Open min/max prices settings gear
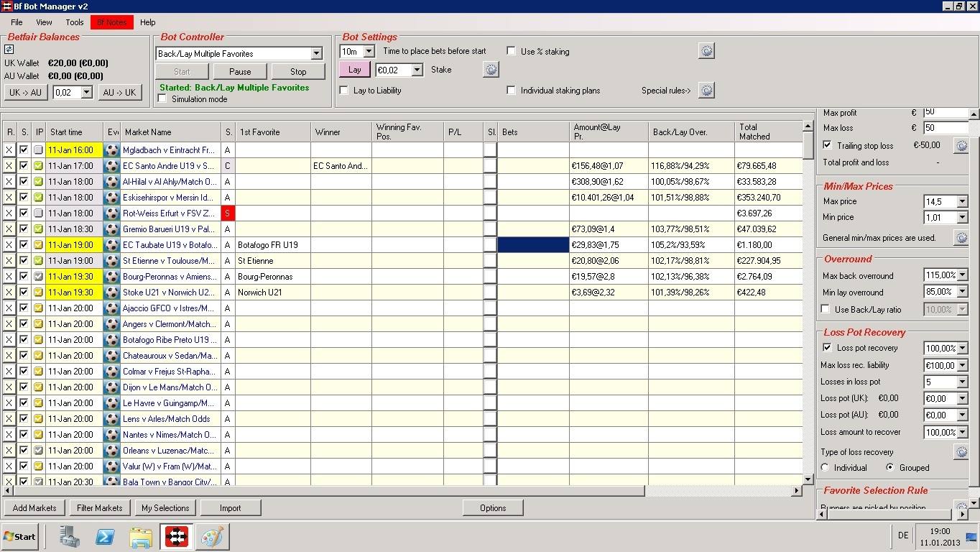 click(961, 238)
